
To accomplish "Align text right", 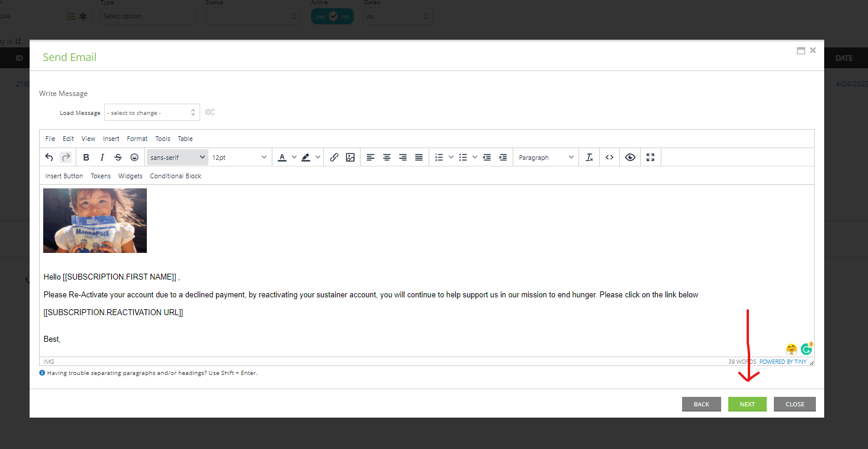I will click(x=403, y=158).
